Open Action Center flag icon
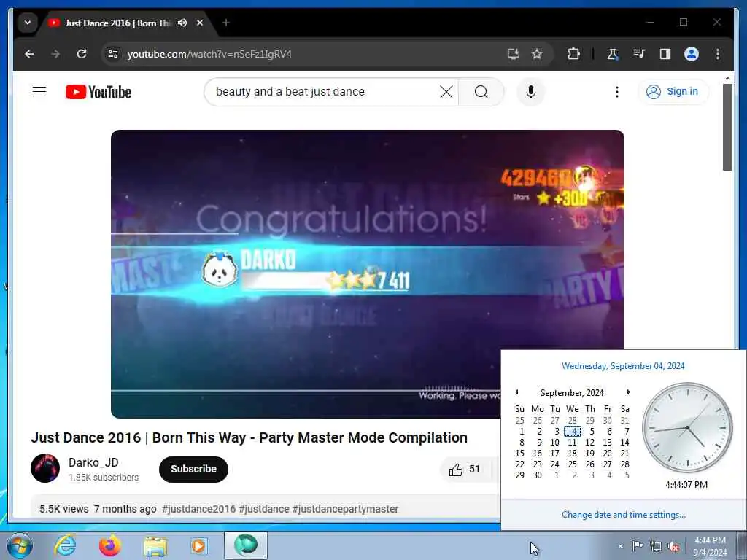The height and width of the screenshot is (560, 747). coord(638,546)
